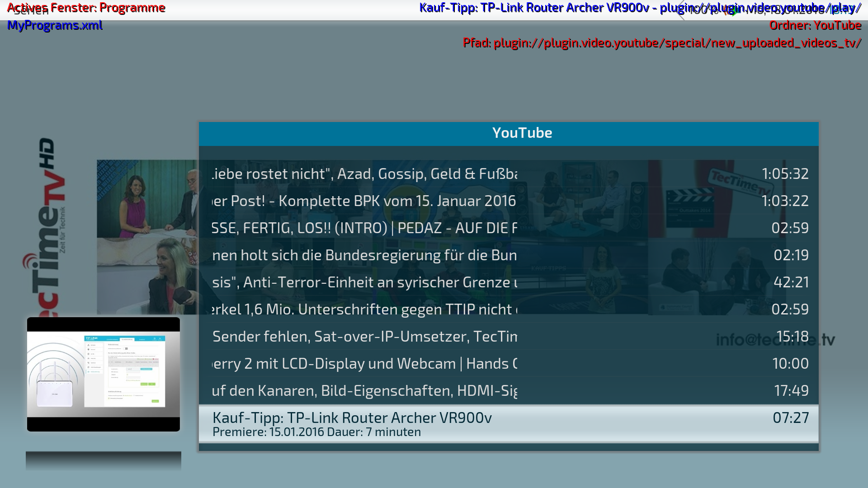This screenshot has width=868, height=488.
Task: Open 'Anti-Terror-Einheit an syrischer Grenze' video
Action: (x=509, y=282)
